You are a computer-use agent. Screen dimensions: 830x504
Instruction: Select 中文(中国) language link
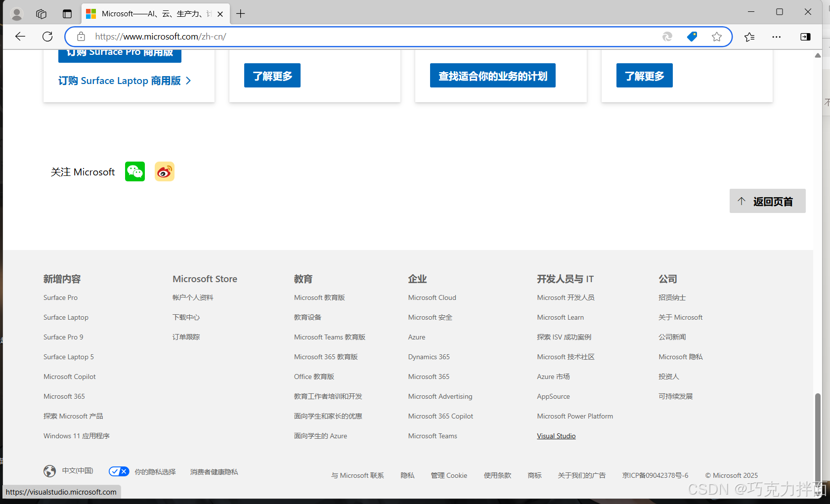click(78, 470)
